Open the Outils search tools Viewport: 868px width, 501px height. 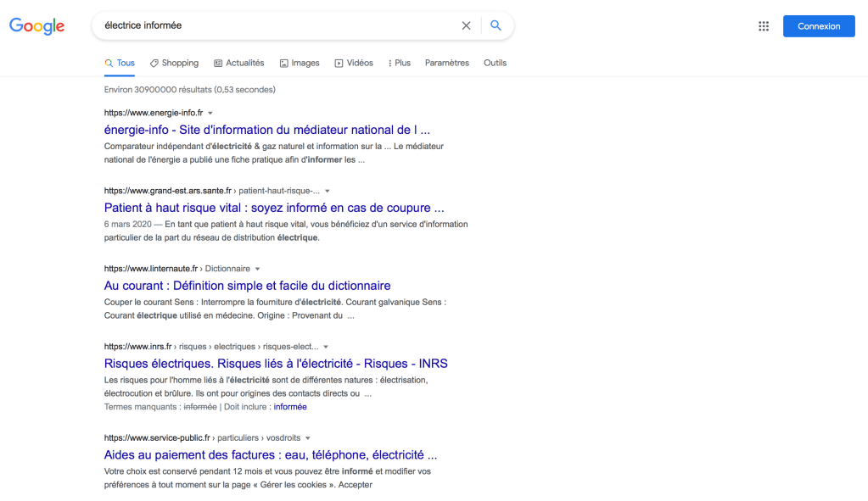click(495, 63)
